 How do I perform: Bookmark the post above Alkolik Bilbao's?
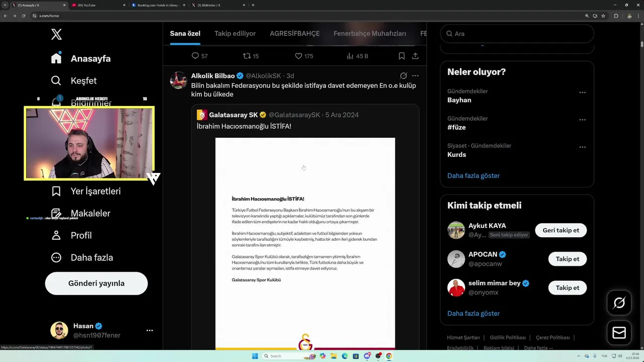[x=401, y=56]
